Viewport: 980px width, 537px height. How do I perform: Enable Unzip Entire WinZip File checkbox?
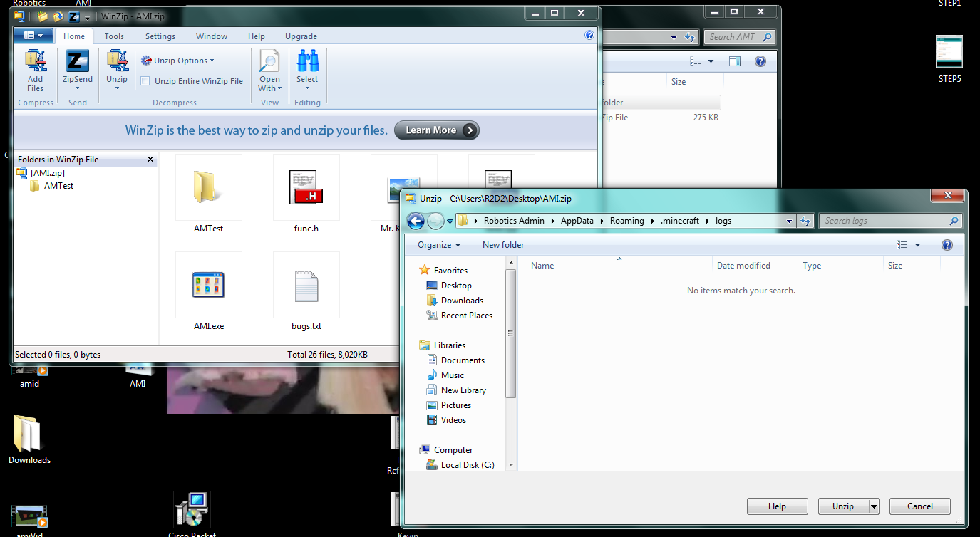(145, 81)
